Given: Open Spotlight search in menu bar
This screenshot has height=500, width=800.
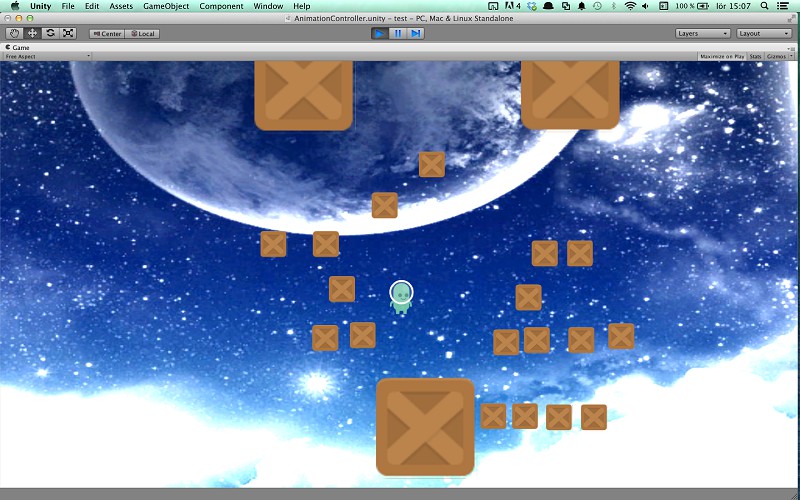Looking at the screenshot, I should pos(764,6).
